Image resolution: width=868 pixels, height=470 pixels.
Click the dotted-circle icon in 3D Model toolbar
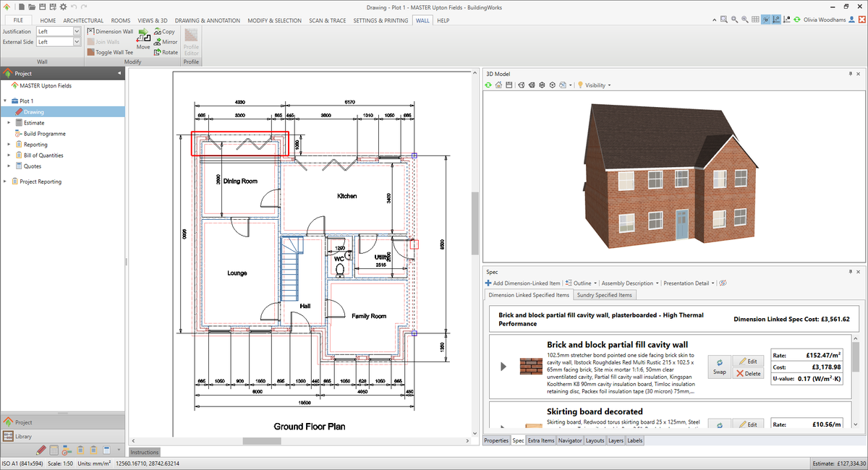coord(553,85)
